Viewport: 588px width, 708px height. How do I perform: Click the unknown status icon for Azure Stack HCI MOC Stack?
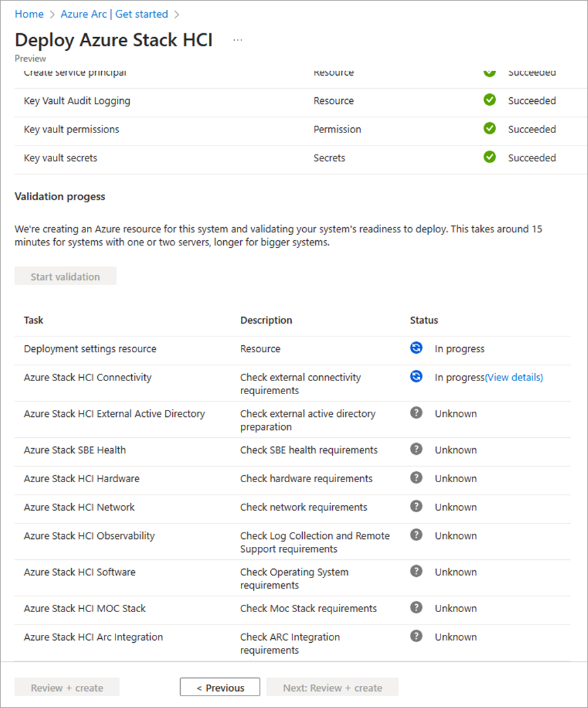[416, 608]
